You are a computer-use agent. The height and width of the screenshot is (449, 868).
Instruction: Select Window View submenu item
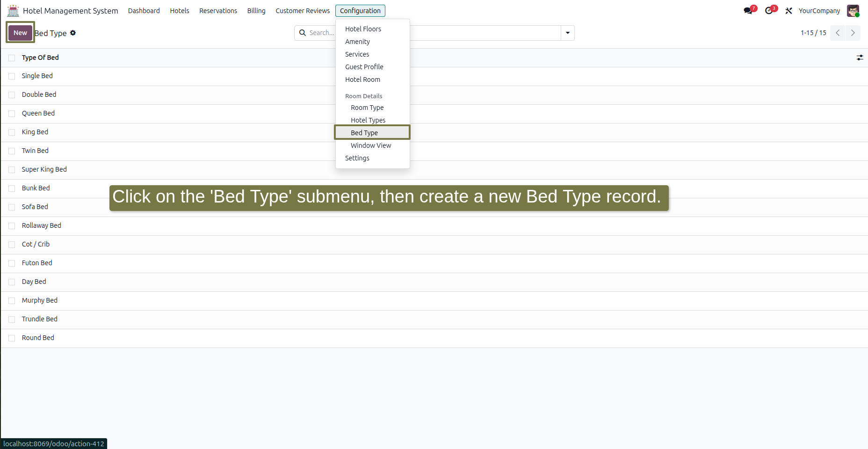pyautogui.click(x=372, y=145)
